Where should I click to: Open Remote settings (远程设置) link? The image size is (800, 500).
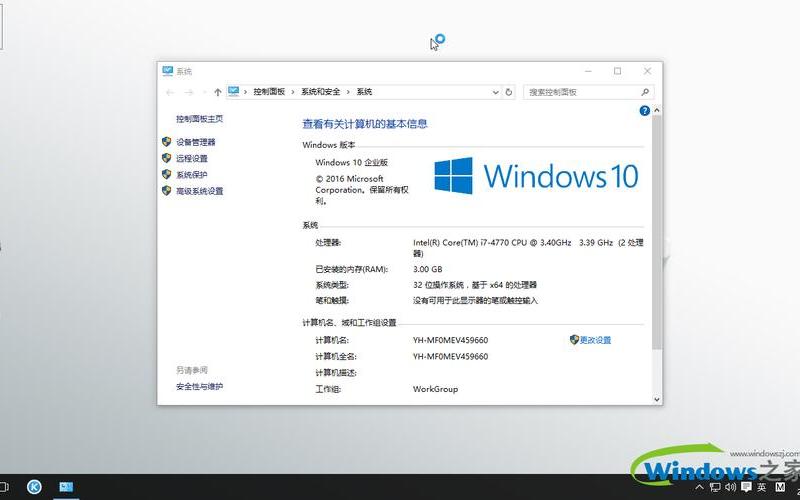coord(192,159)
